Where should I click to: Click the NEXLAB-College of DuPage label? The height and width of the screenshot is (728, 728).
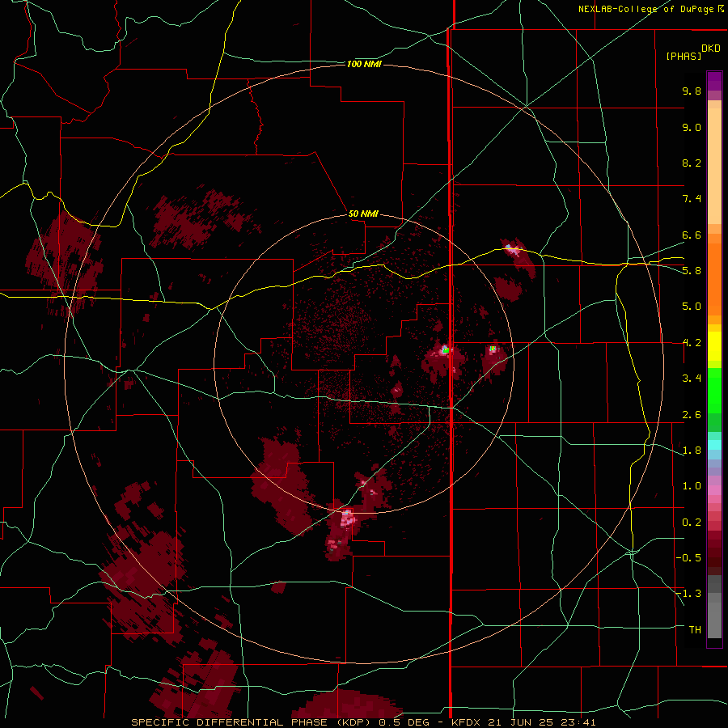coord(647,9)
